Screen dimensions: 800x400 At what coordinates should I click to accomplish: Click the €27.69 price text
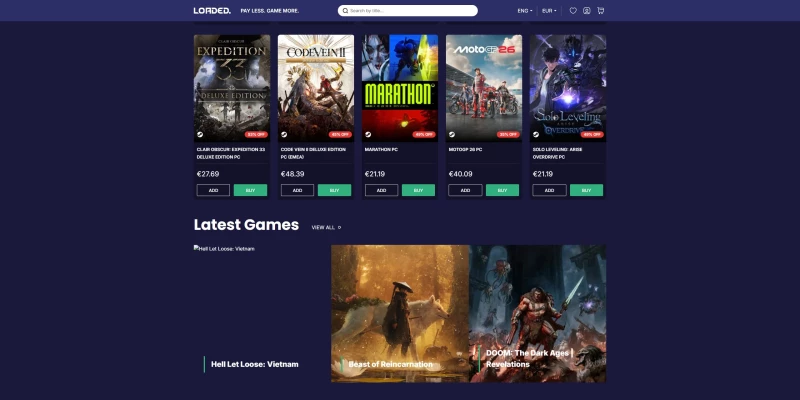pyautogui.click(x=208, y=174)
